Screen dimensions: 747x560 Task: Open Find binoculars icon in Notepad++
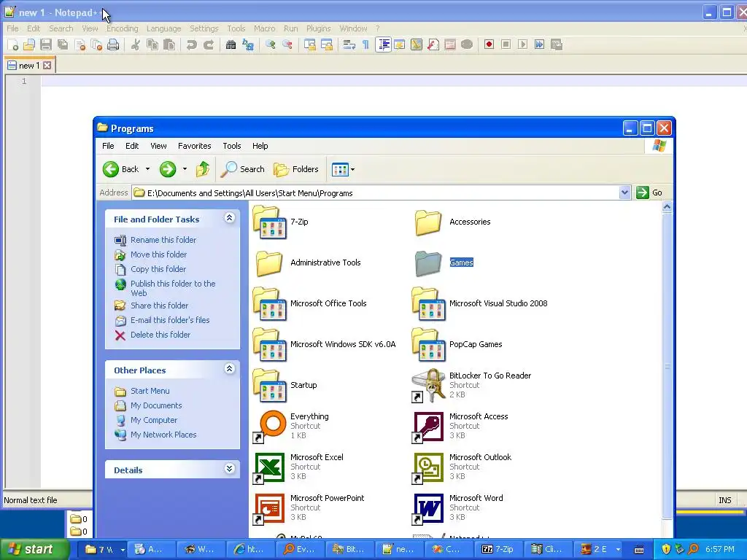tap(231, 44)
